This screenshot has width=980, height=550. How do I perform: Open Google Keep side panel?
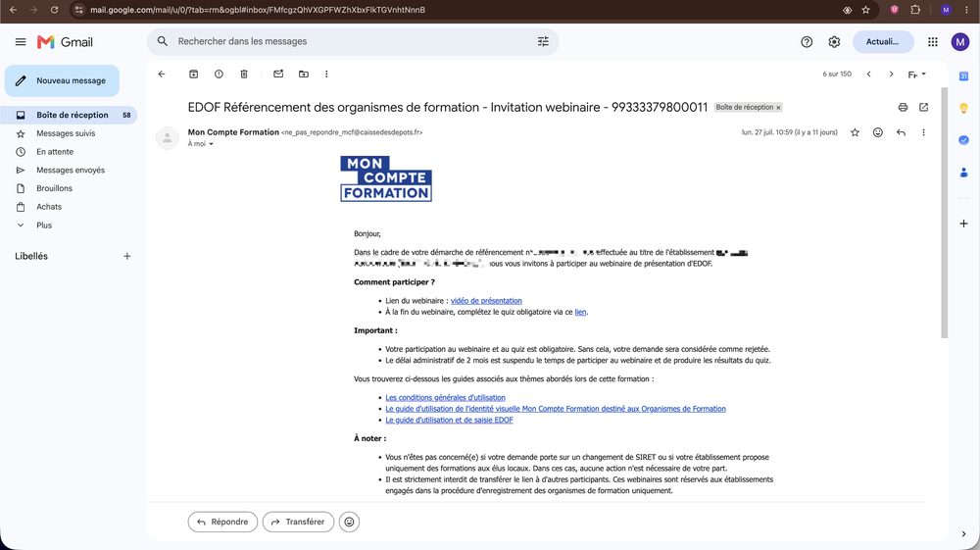click(963, 108)
